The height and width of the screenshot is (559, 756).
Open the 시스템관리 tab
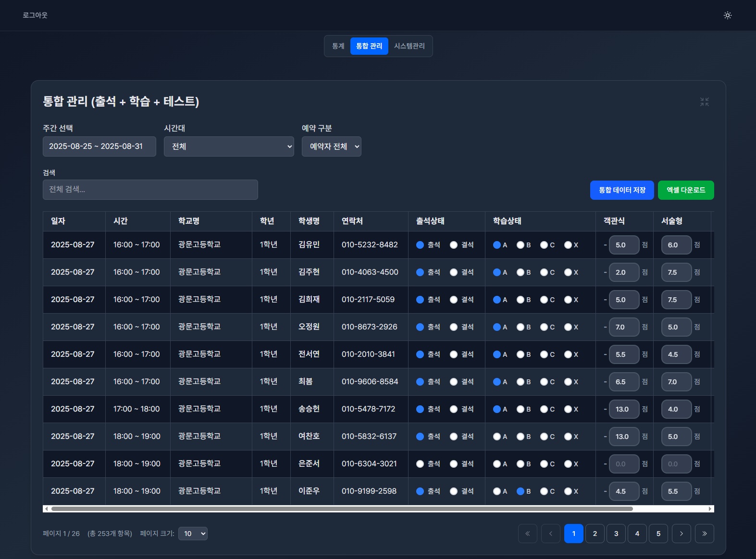409,46
